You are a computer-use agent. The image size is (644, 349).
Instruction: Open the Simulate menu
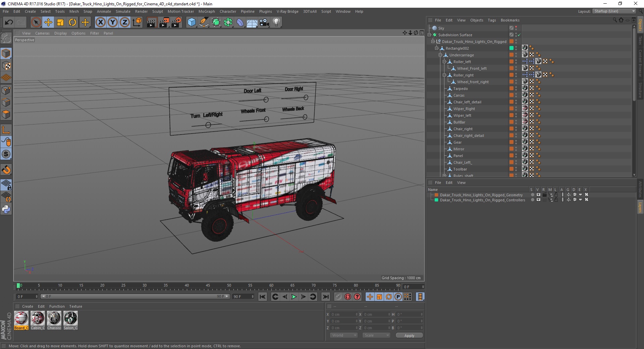point(123,11)
